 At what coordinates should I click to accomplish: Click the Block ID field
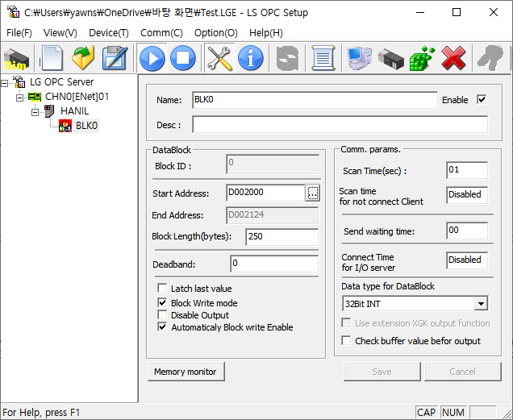pos(273,164)
